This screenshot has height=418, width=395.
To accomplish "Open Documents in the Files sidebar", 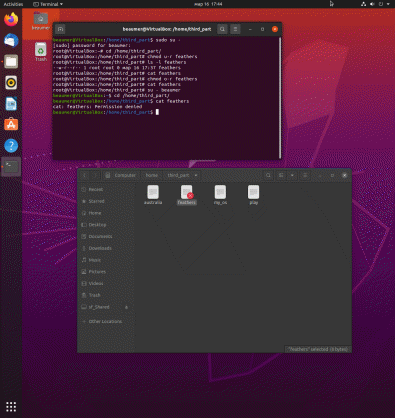I will click(x=106, y=236).
